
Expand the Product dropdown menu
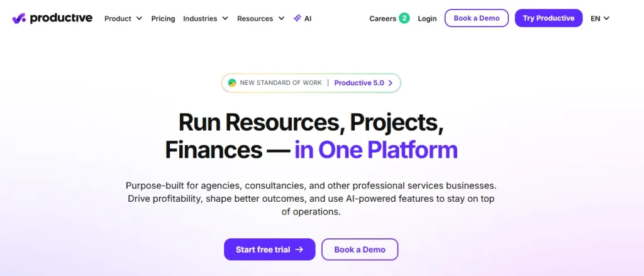pos(123,18)
